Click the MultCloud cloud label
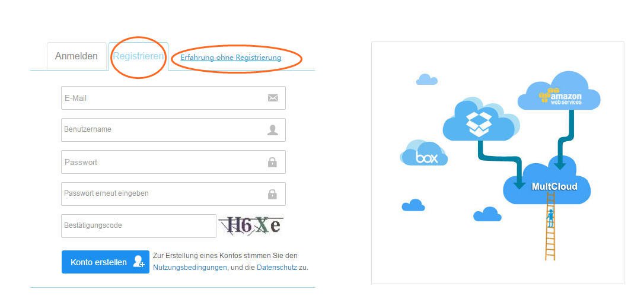644x302 pixels. 554,186
